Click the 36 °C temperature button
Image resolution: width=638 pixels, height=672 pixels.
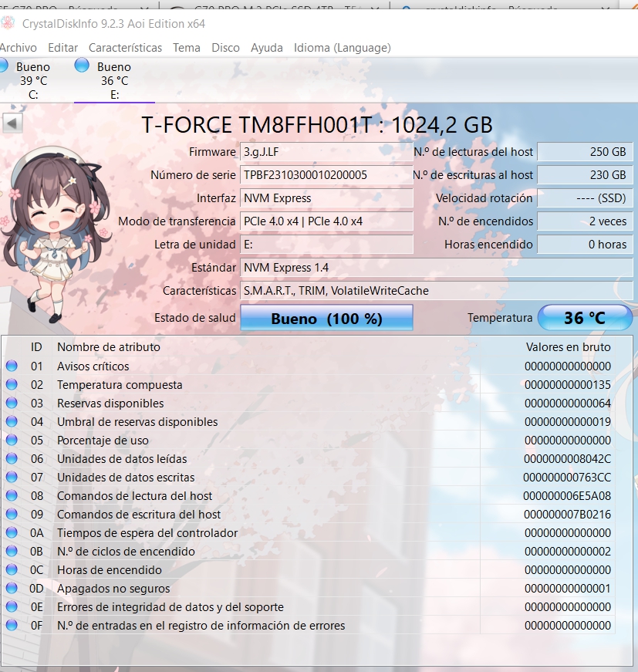pyautogui.click(x=585, y=318)
